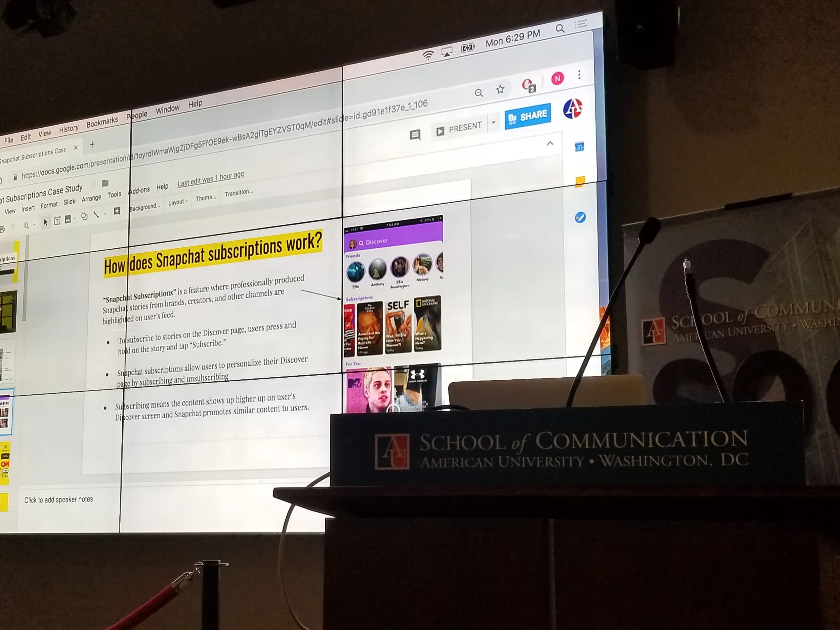Viewport: 840px width, 630px height.
Task: Click the Insert image tool icon
Action: [x=68, y=219]
